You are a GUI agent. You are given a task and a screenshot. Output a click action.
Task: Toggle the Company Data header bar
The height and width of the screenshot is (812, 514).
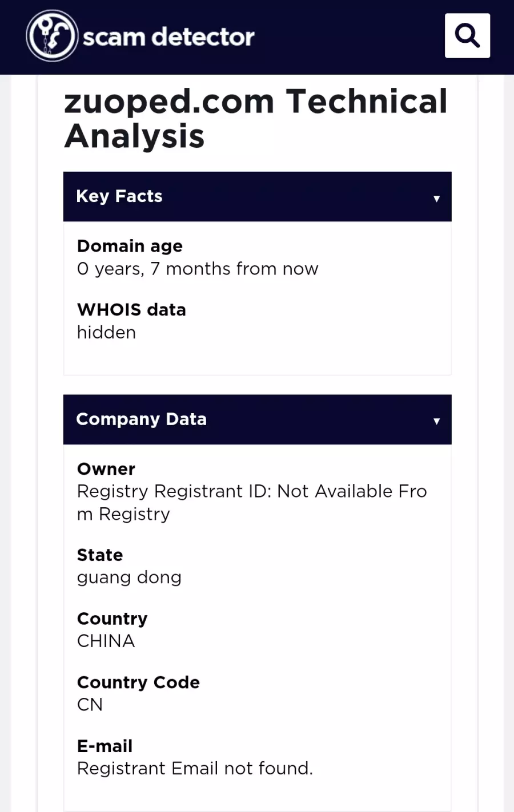257,419
